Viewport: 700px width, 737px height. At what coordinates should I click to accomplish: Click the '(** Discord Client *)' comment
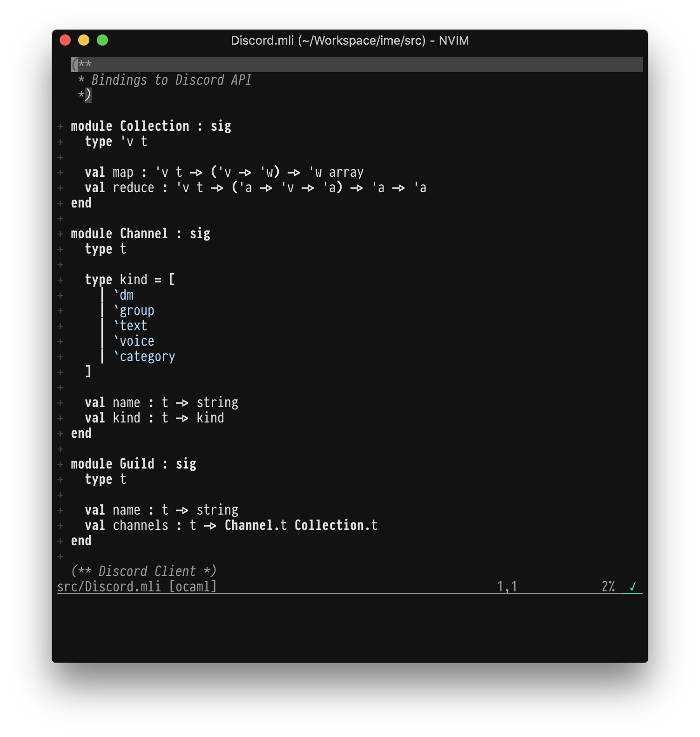click(144, 572)
